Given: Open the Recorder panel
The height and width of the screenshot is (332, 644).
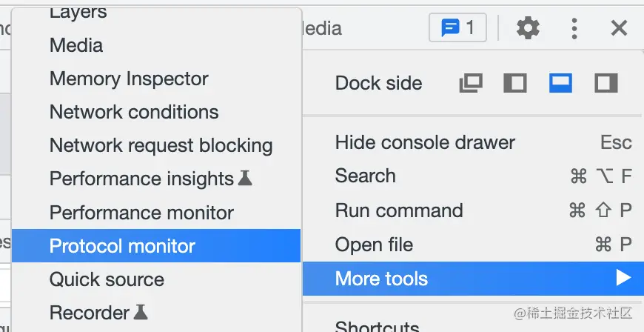Looking at the screenshot, I should (x=90, y=313).
